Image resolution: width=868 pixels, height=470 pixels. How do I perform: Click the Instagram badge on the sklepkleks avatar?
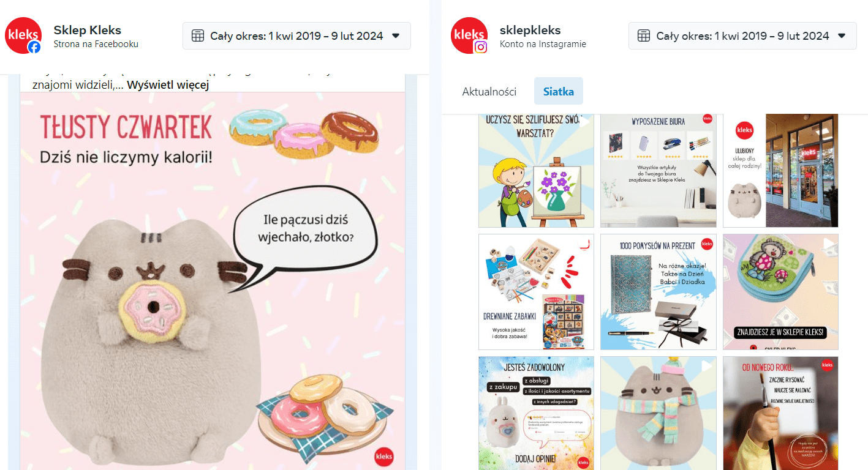click(481, 47)
